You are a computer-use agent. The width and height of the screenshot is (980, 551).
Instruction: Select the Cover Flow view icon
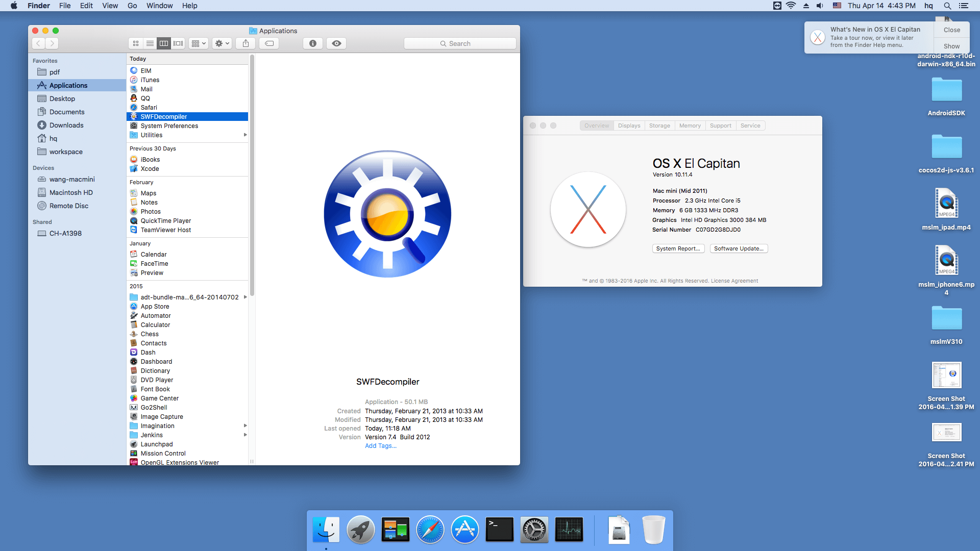178,43
